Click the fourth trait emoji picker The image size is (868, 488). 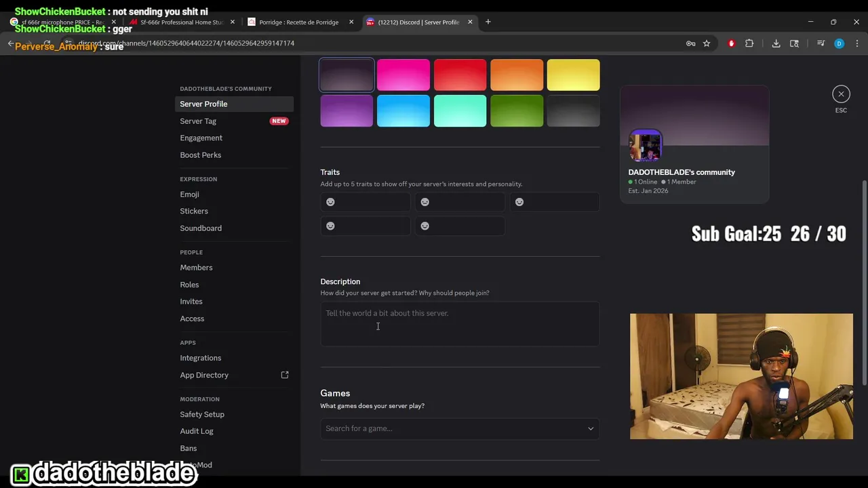pos(330,226)
